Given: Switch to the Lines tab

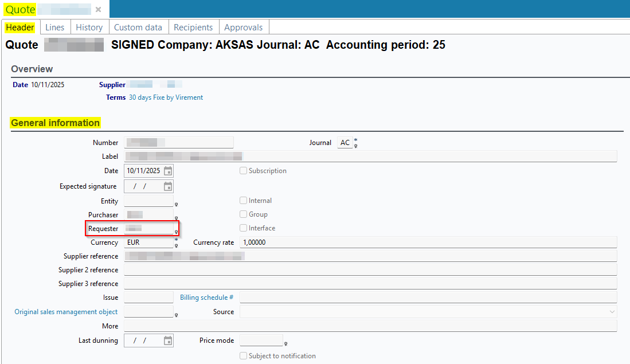Looking at the screenshot, I should (55, 28).
